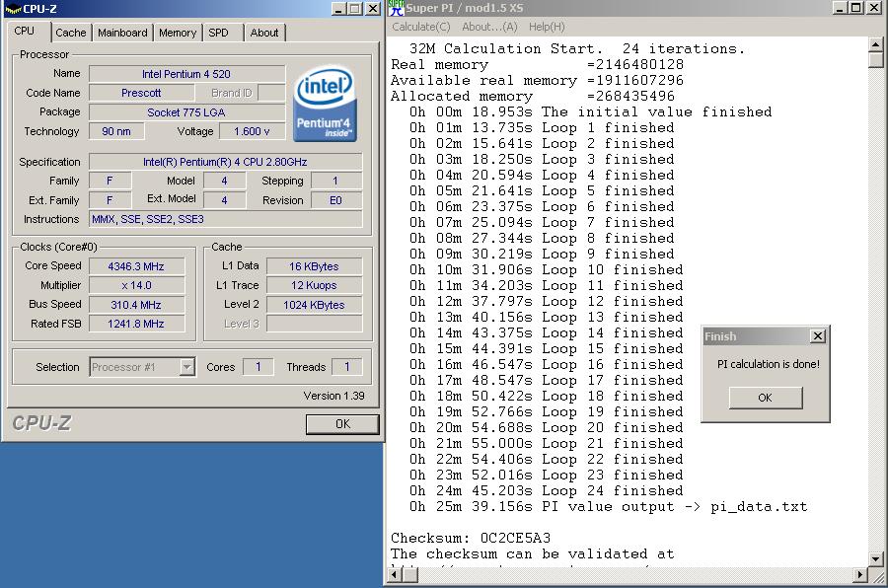Click the 'The initial value finished' line
Image resolution: width=888 pixels, height=588 pixels.
(591, 112)
